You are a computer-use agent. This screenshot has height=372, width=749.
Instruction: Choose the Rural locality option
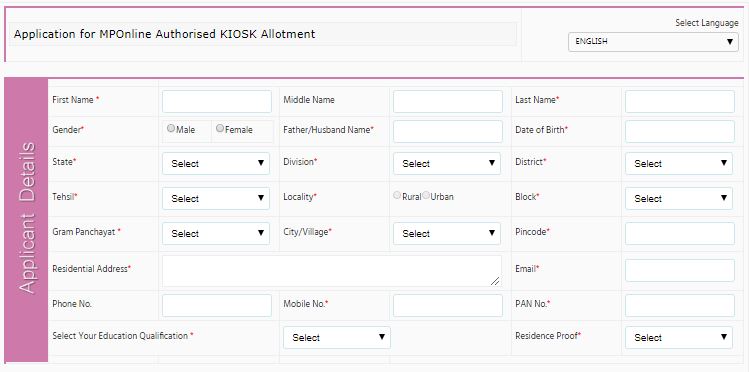[397, 195]
